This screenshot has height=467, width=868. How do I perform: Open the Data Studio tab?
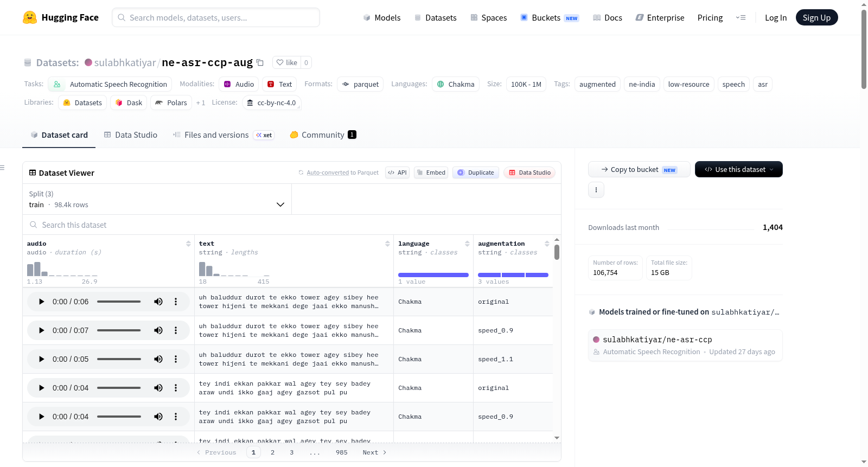click(x=130, y=135)
